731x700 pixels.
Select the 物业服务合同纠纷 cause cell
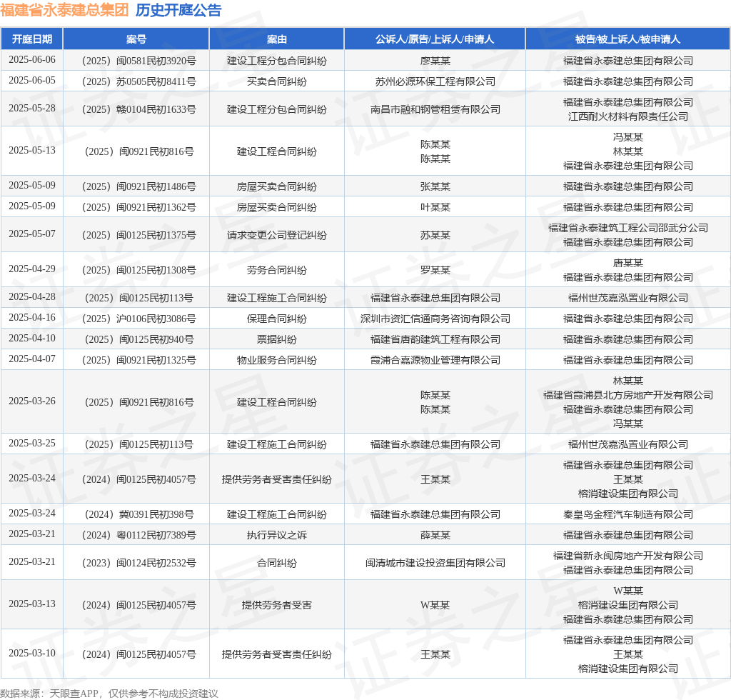276,360
